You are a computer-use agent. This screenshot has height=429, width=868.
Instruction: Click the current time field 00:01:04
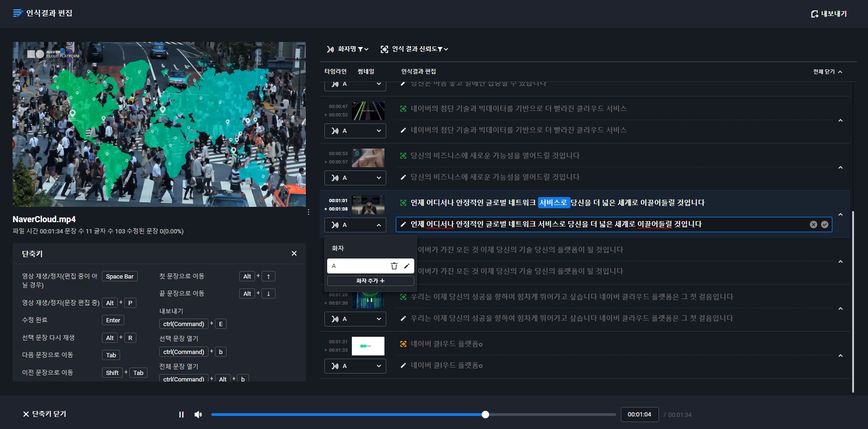click(x=639, y=415)
